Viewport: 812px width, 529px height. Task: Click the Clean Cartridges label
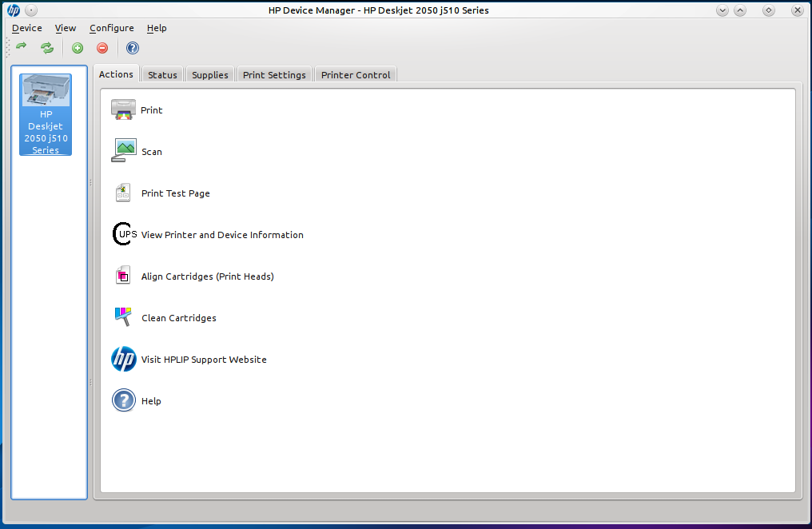click(x=179, y=318)
